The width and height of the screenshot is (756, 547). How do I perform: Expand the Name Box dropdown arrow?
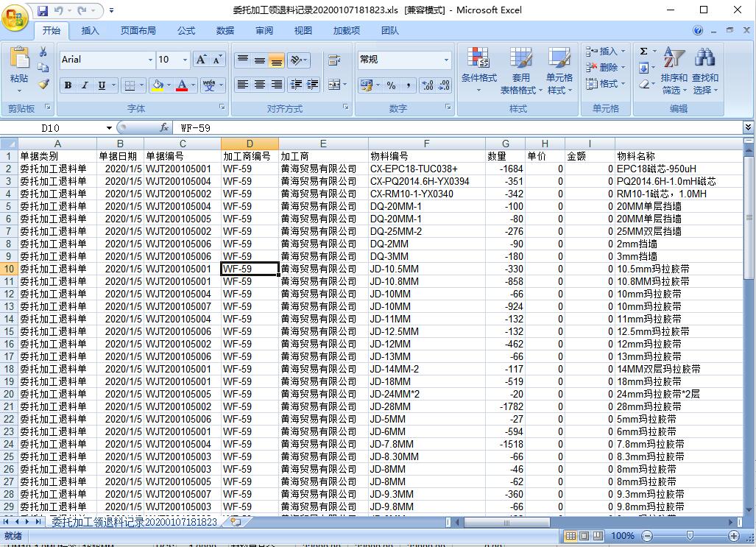point(110,128)
